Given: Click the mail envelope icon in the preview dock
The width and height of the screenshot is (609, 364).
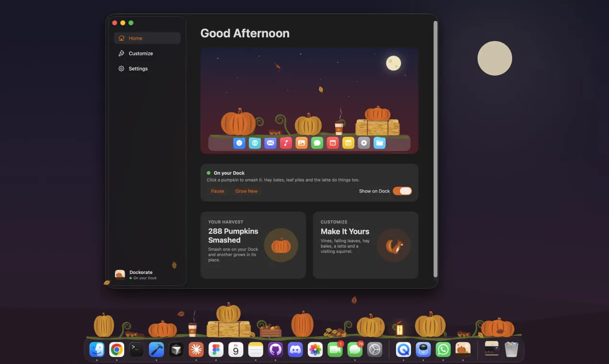Looking at the screenshot, I should coord(270,143).
